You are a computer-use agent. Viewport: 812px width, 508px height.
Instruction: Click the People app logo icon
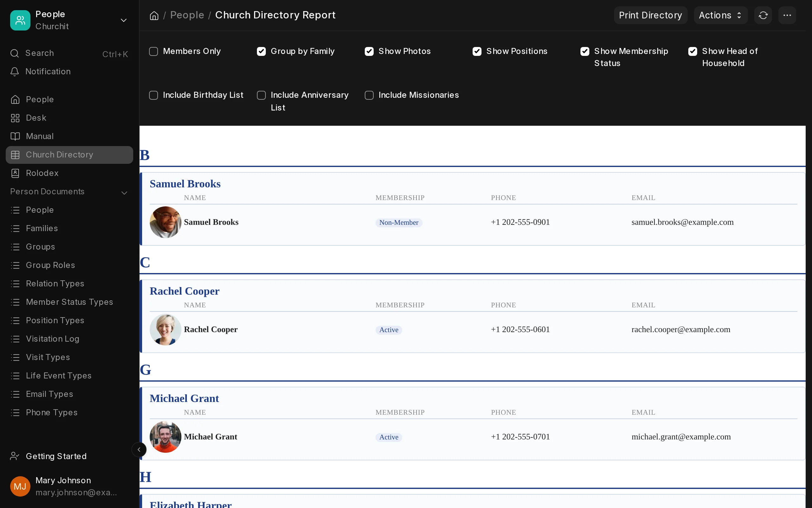[20, 20]
